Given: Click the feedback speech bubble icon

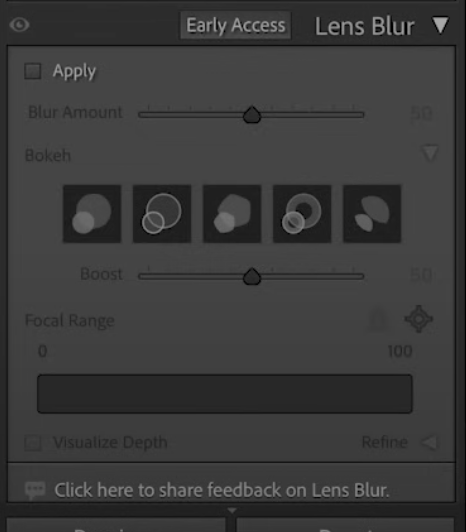Looking at the screenshot, I should pyautogui.click(x=35, y=490).
